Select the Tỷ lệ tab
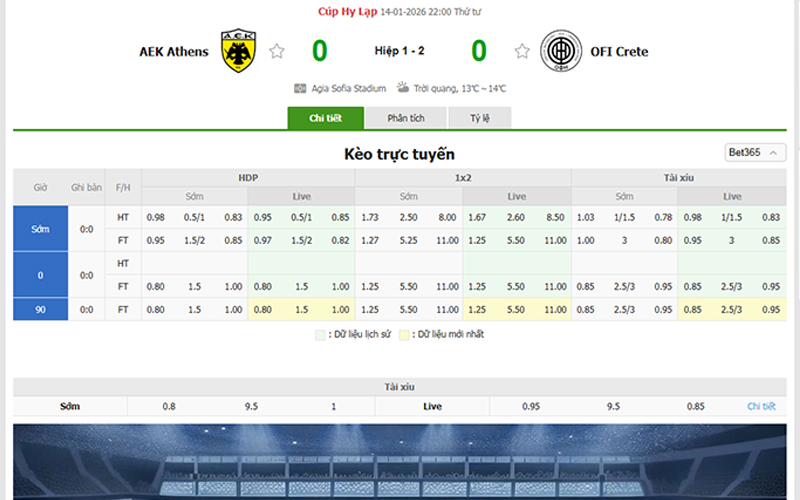This screenshot has height=500, width=800. 480,118
